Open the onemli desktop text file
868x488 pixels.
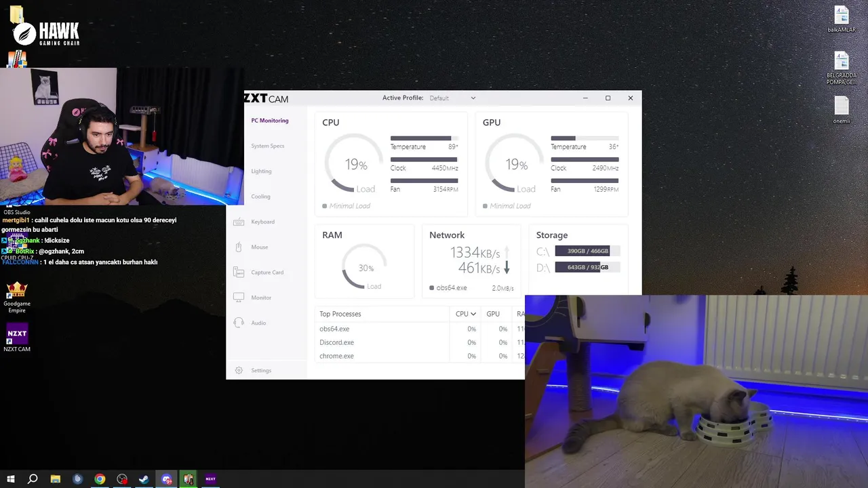pyautogui.click(x=842, y=110)
